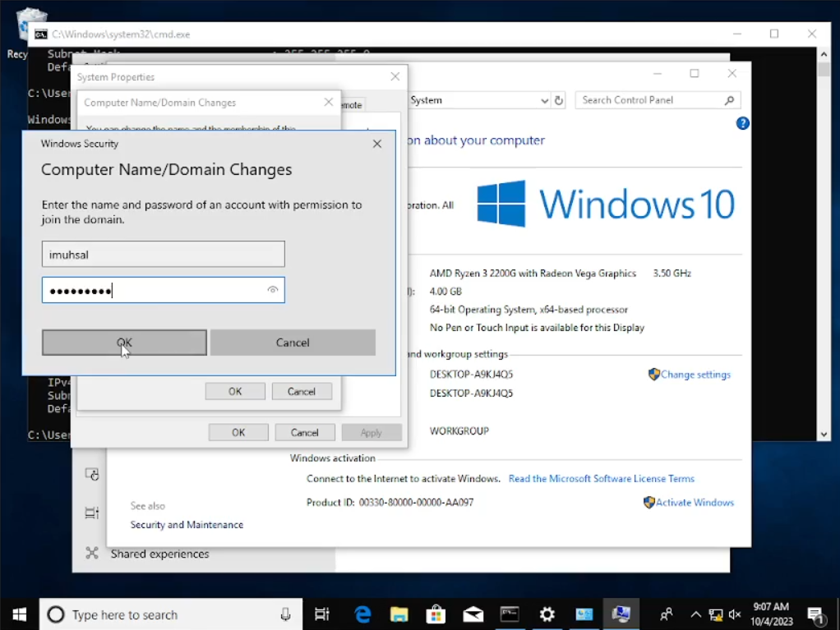The image size is (840, 630).
Task: Click the Activate Windows link
Action: [x=694, y=503]
